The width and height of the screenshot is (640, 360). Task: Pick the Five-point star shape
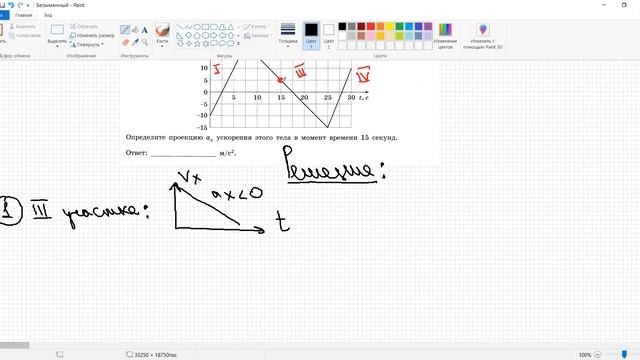click(x=197, y=44)
